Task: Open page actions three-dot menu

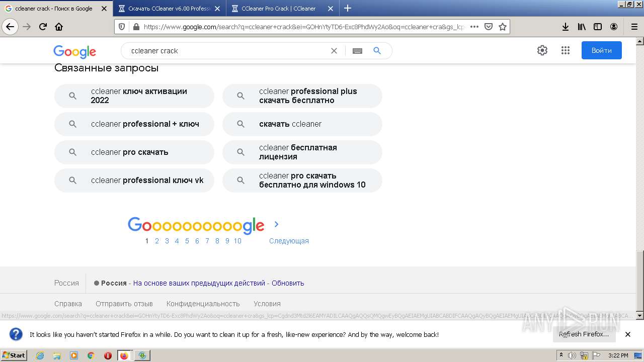Action: tap(474, 27)
